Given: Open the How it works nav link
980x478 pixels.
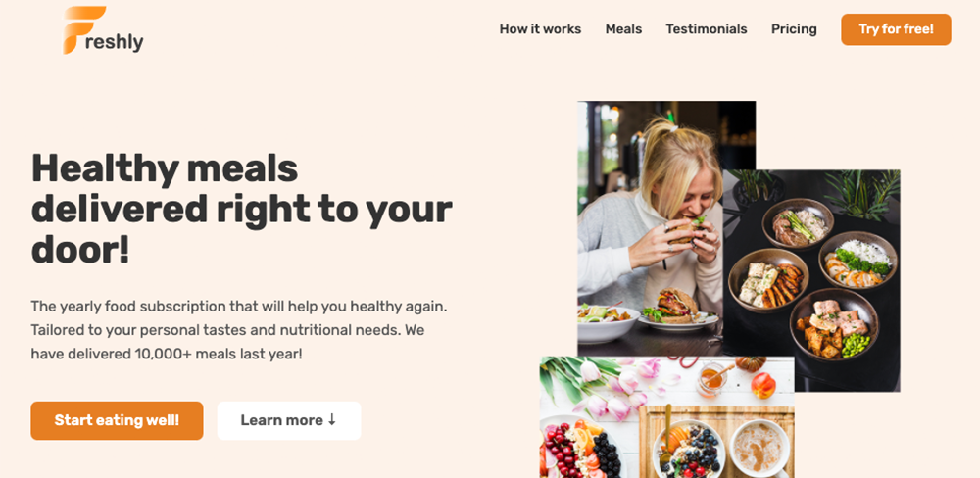Looking at the screenshot, I should [540, 29].
